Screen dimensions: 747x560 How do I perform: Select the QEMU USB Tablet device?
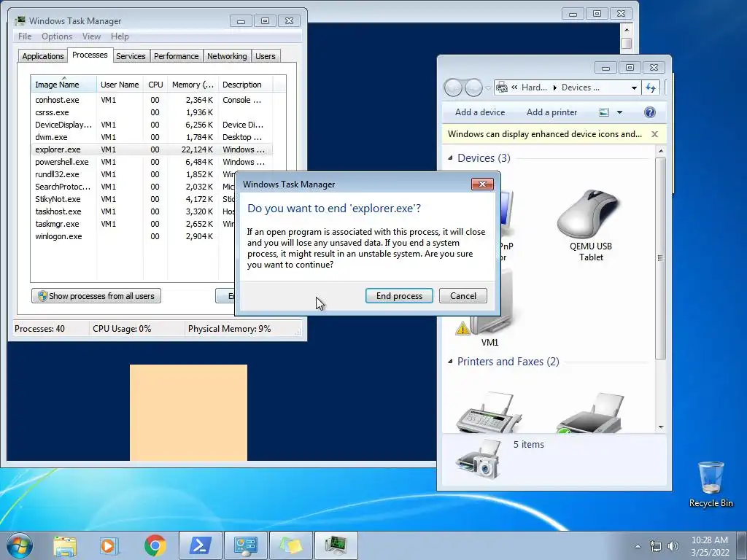pos(591,226)
